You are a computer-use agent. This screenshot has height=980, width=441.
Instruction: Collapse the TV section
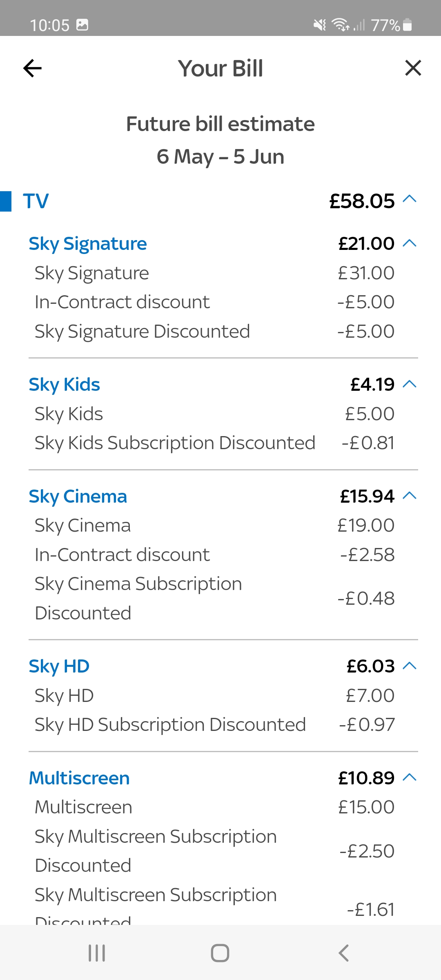[410, 200]
